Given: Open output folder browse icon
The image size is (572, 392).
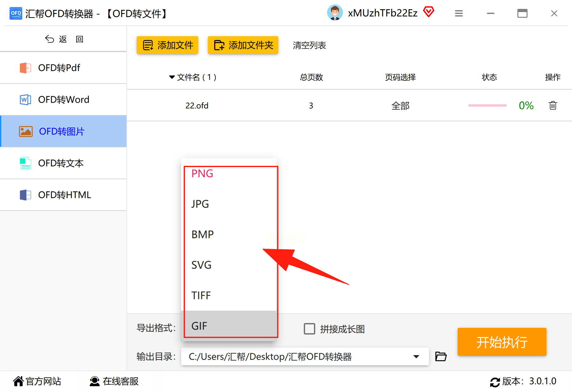Looking at the screenshot, I should point(441,356).
